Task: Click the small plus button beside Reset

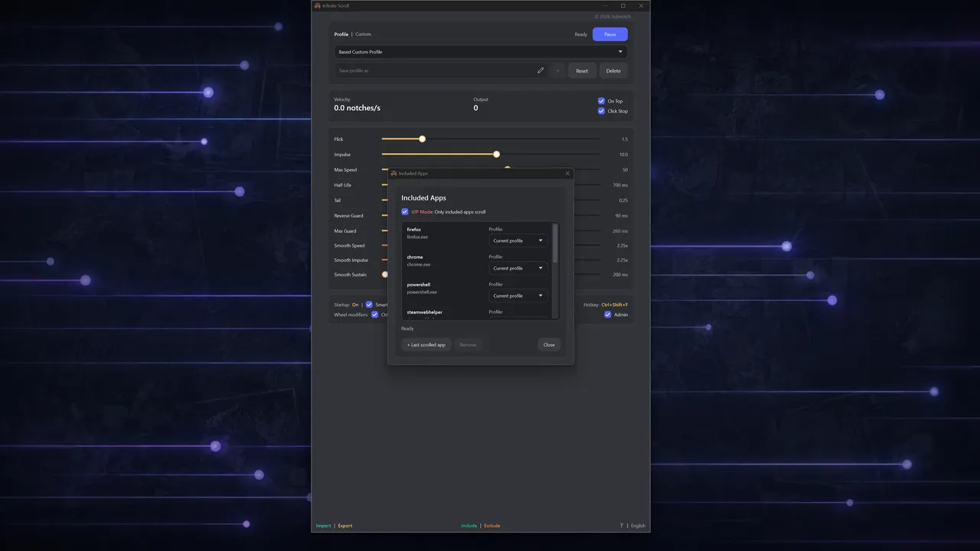Action: (557, 70)
